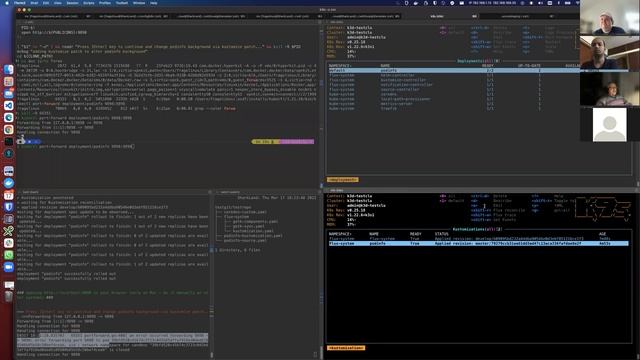
Task: Launch Visual Studio Code from the Dock
Action: 9,106
